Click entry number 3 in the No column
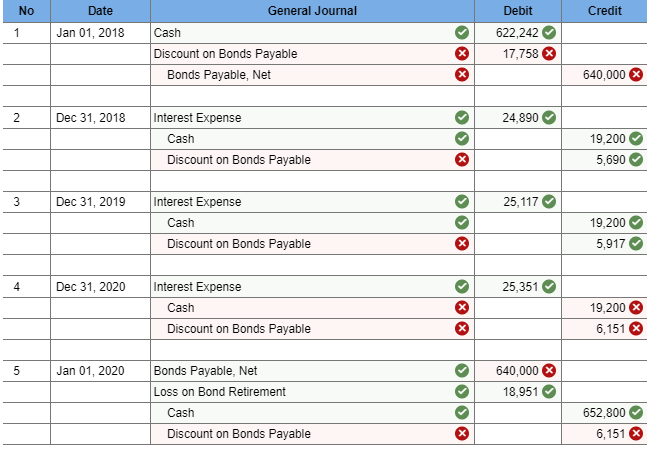This screenshot has width=647, height=449. [x=17, y=202]
